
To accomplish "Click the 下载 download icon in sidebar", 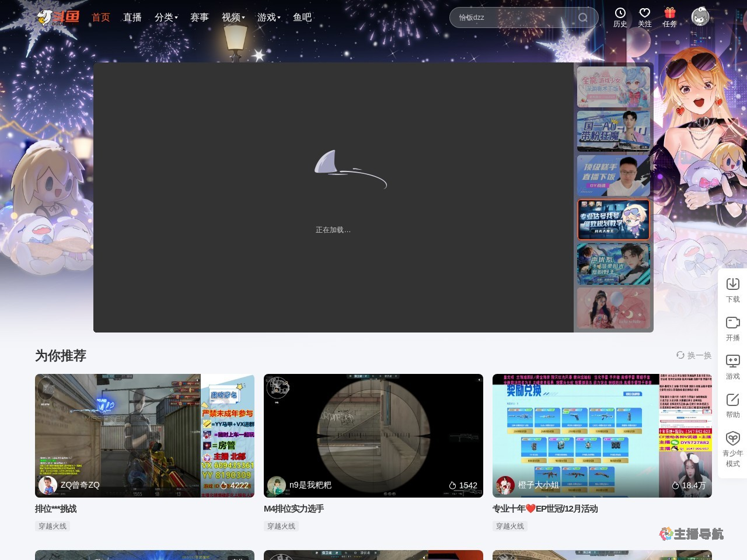I will click(732, 284).
